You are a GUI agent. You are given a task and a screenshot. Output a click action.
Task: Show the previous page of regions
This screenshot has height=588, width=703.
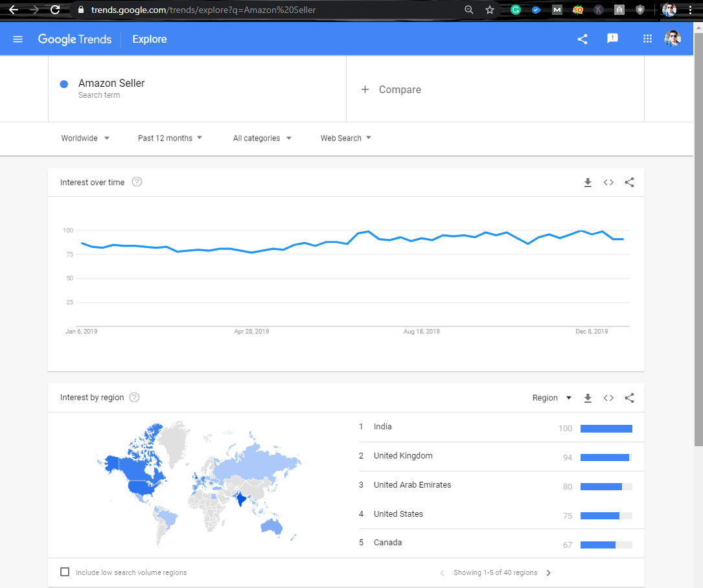tap(442, 572)
